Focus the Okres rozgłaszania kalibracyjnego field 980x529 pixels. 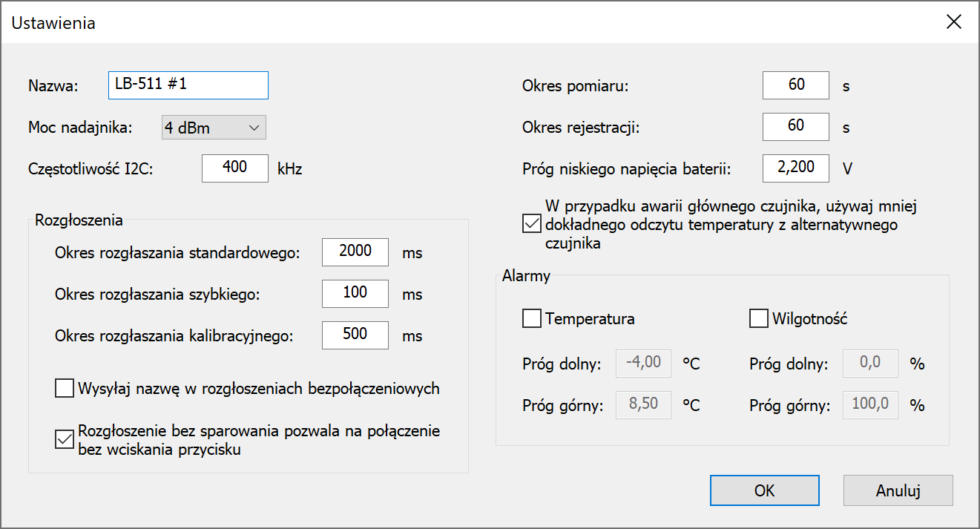355,335
